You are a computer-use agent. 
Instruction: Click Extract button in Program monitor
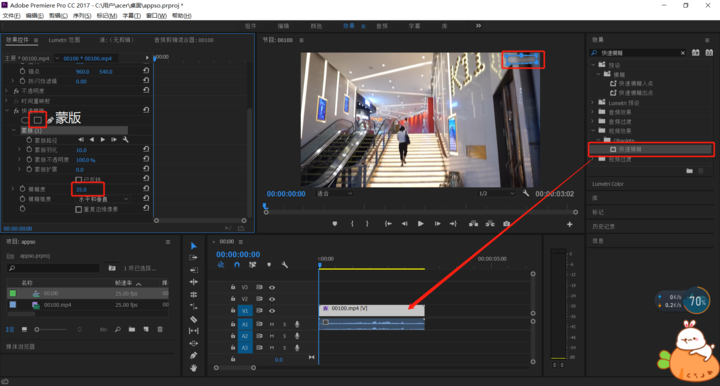(x=490, y=224)
